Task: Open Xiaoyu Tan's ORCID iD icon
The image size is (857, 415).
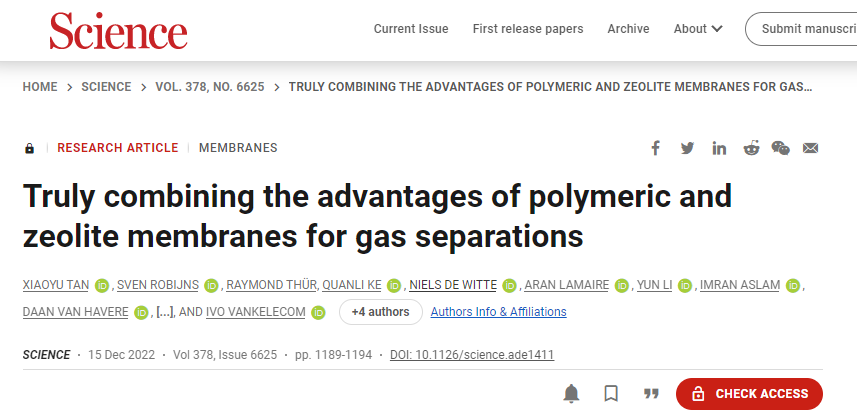Action: 102,285
